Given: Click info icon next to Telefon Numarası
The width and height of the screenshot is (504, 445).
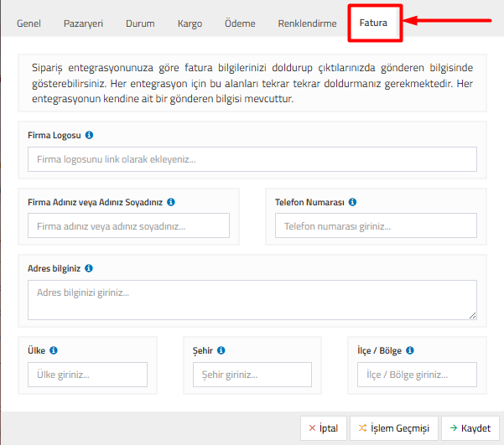Looking at the screenshot, I should [x=353, y=202].
